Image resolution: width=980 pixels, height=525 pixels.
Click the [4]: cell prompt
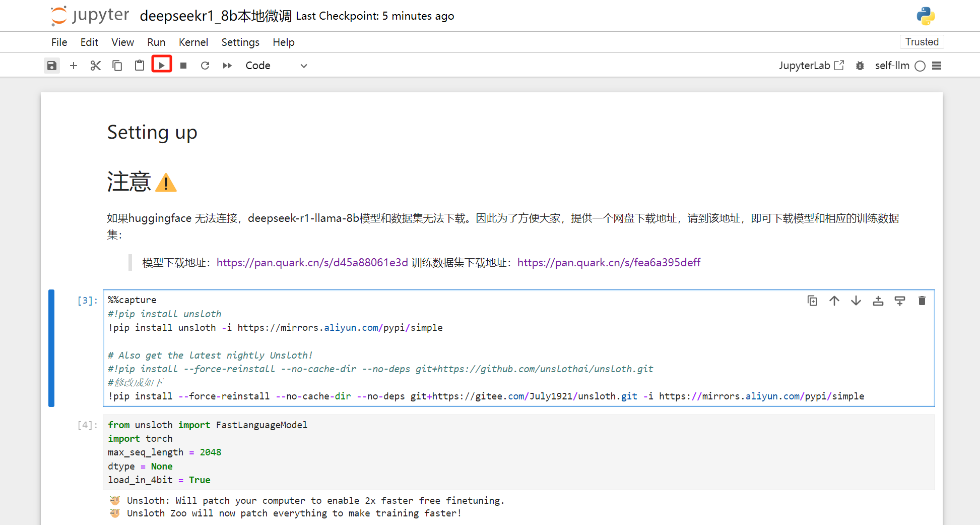pos(88,425)
